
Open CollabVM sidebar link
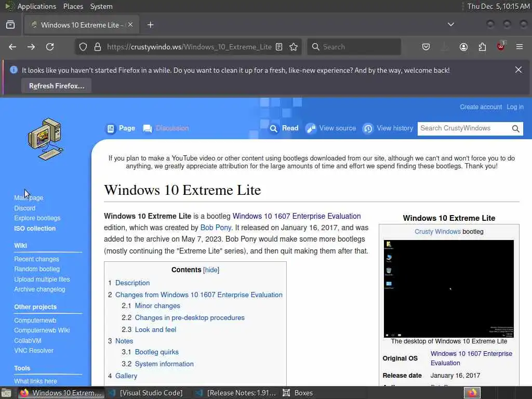[28, 340]
